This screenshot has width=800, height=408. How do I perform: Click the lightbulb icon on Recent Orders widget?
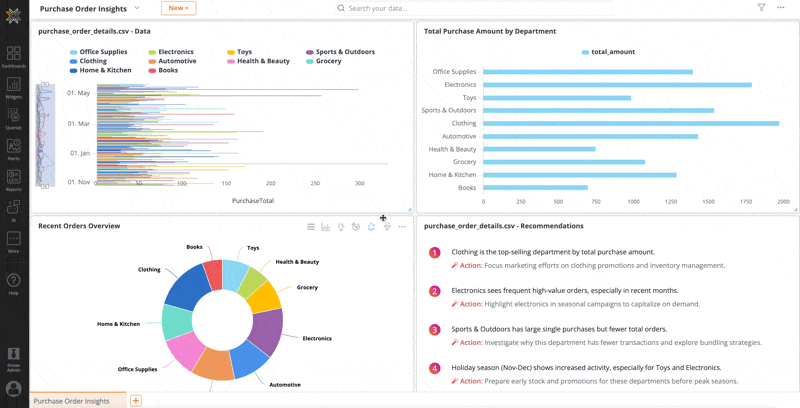point(341,227)
